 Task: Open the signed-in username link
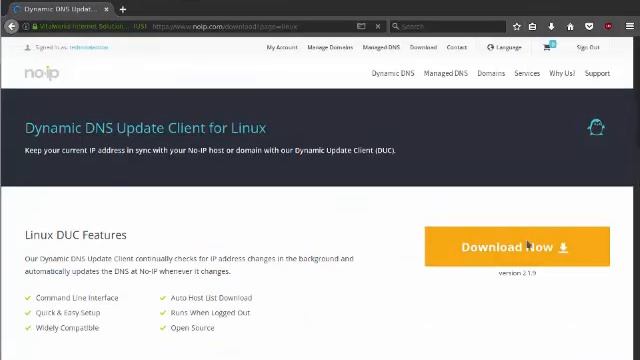coord(89,47)
